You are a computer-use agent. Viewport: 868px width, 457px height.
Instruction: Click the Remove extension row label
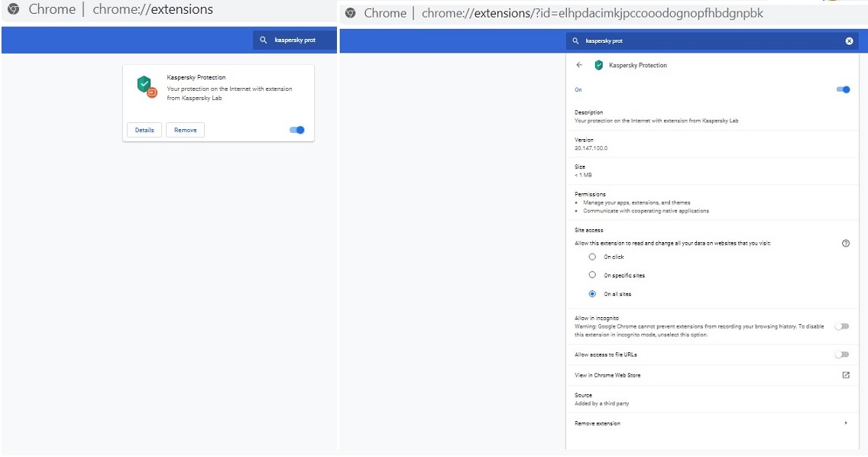tap(598, 423)
